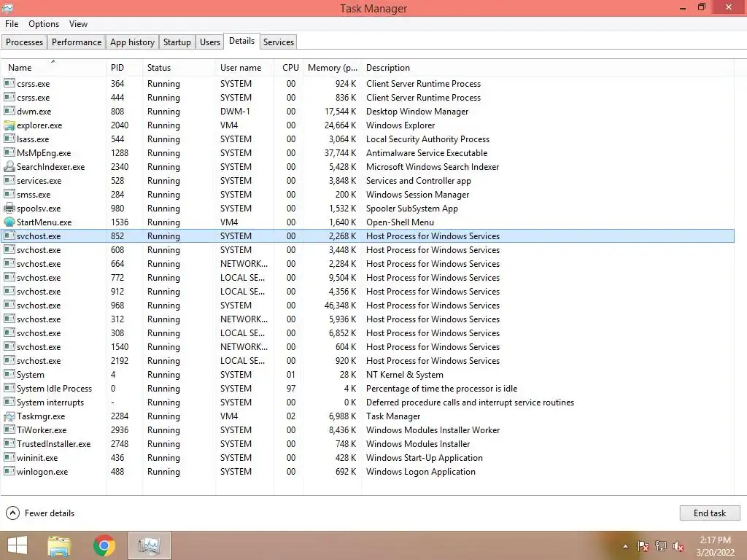This screenshot has height=560, width=747.
Task: Switch to the App history tab
Action: (x=133, y=42)
